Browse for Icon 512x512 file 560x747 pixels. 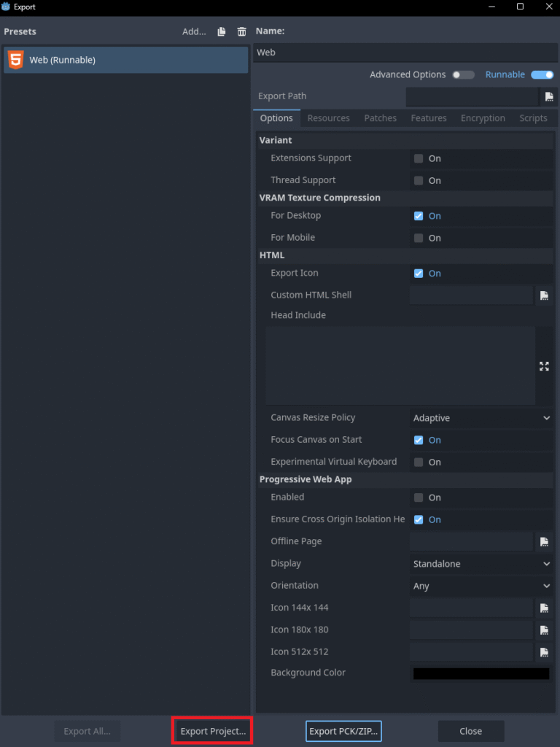point(544,652)
